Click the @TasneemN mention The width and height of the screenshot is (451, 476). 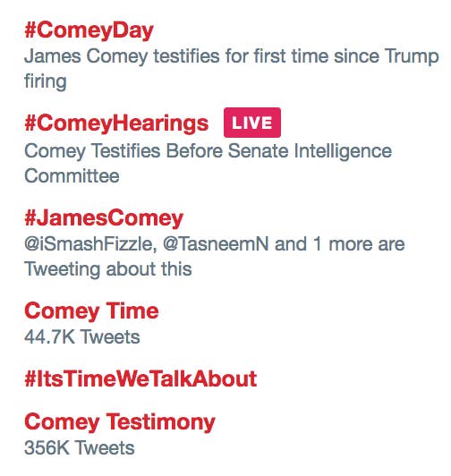(x=216, y=244)
